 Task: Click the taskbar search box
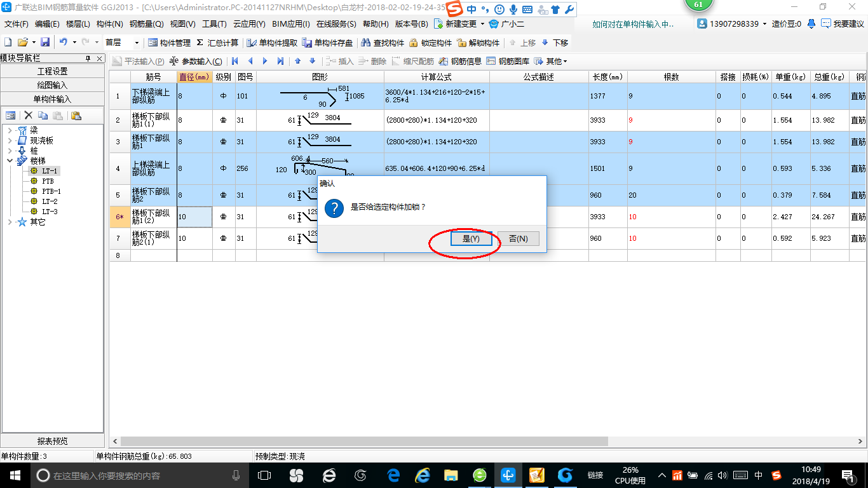point(139,475)
